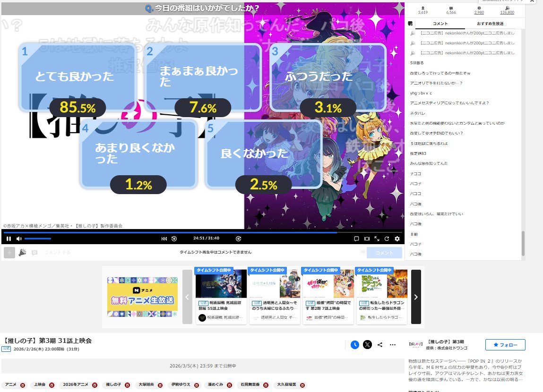
Task: Open 姫様"拷問"の時間です timeshift card
Action: [x=328, y=296]
